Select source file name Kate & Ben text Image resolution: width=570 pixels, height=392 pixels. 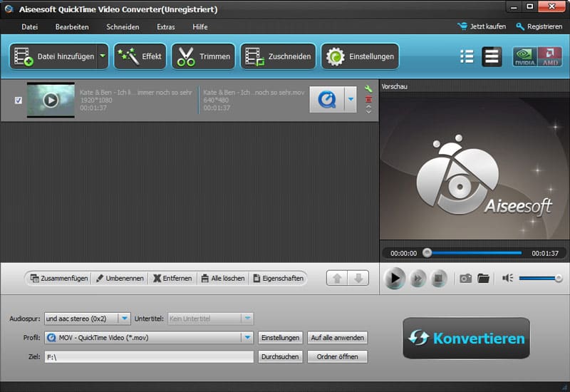[x=136, y=93]
